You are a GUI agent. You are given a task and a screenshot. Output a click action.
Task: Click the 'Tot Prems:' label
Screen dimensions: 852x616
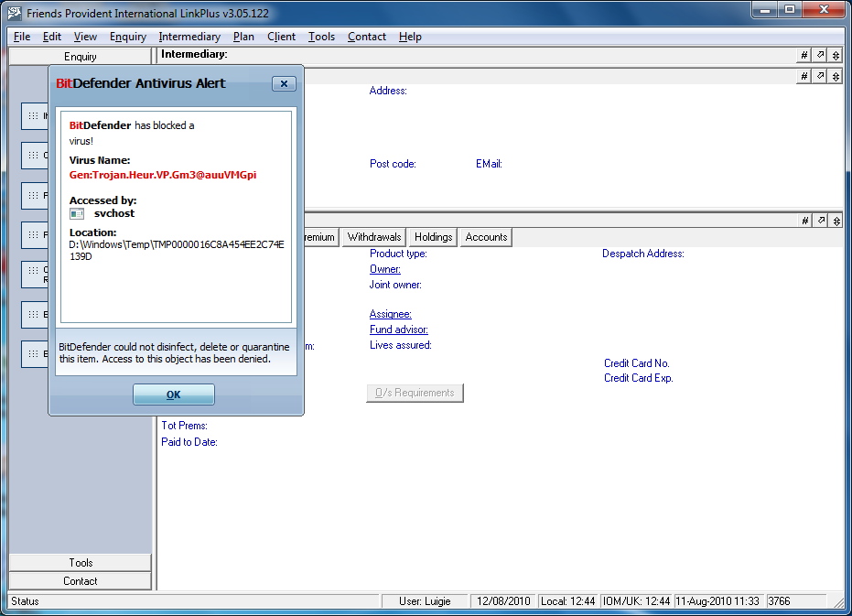(x=184, y=426)
